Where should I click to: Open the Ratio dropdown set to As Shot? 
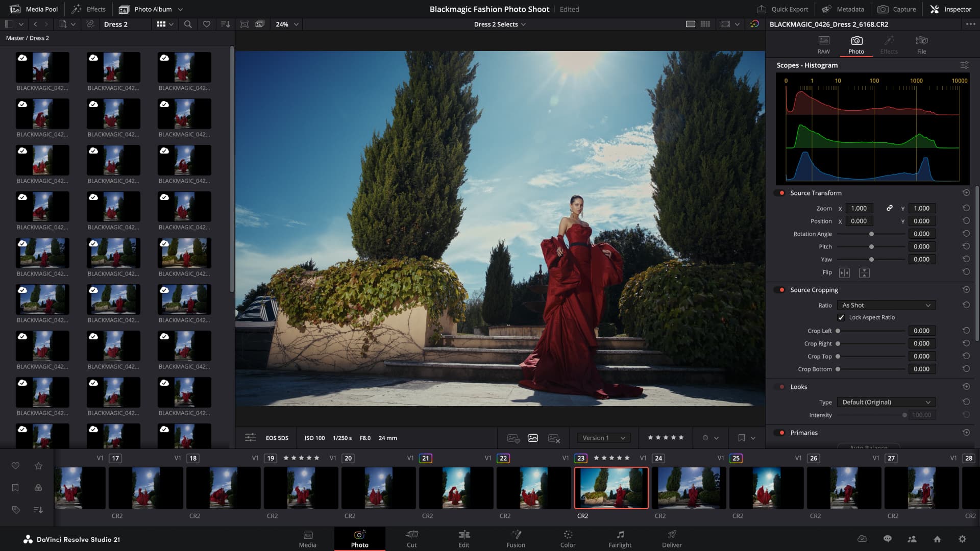(886, 305)
